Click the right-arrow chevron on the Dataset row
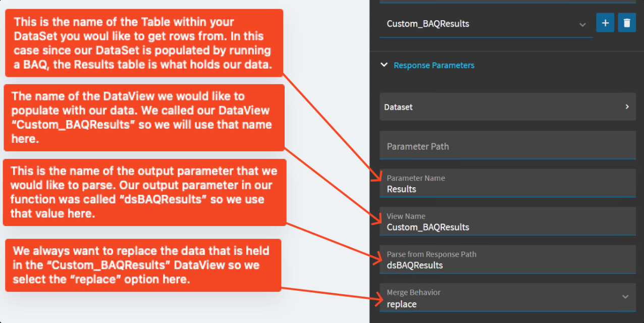 point(627,106)
